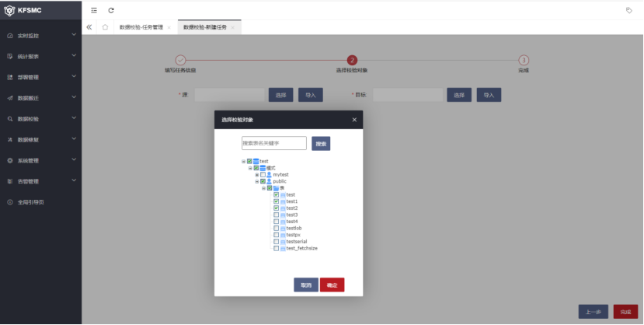Check the mytest schema checkbox

(263, 175)
